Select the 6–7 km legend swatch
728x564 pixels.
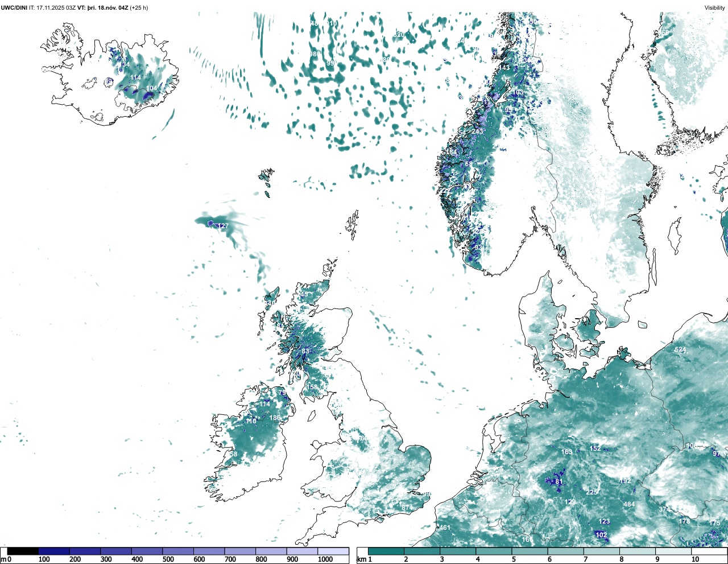coord(566,551)
